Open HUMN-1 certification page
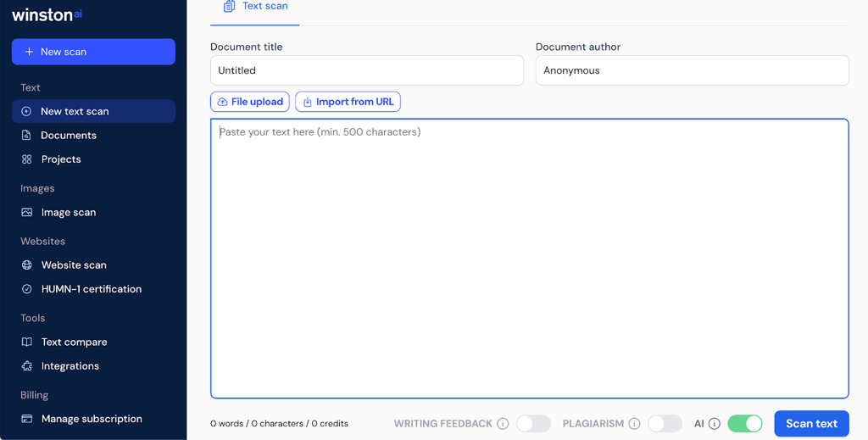This screenshot has width=868, height=440. click(x=93, y=289)
